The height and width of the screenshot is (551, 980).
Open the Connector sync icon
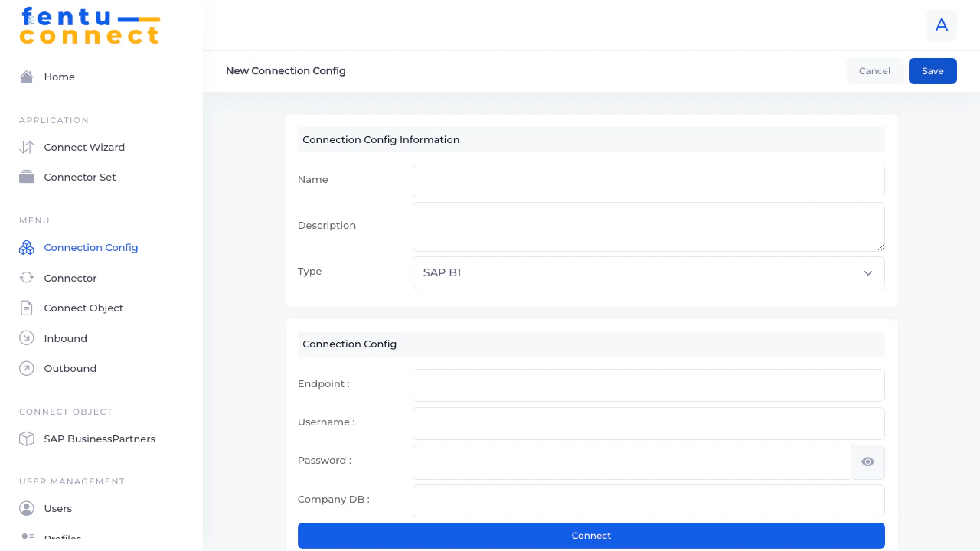click(x=27, y=278)
